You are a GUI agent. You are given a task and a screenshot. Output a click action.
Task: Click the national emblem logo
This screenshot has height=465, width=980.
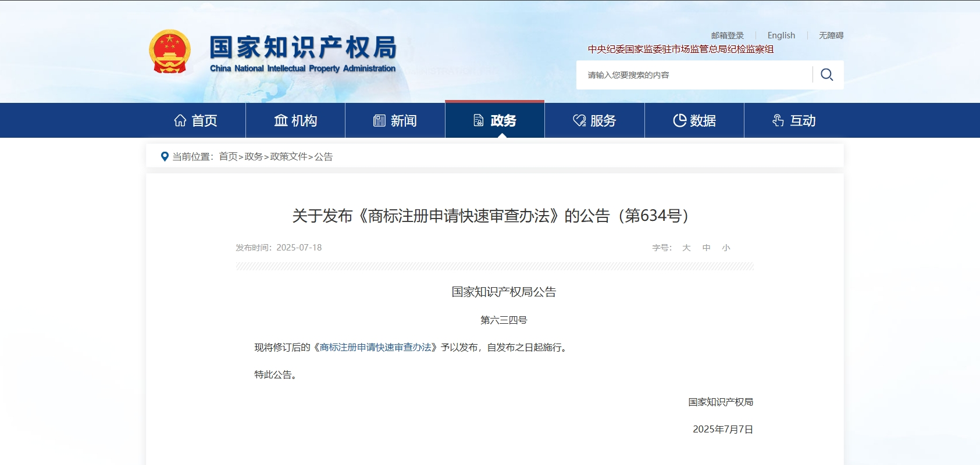click(x=170, y=52)
